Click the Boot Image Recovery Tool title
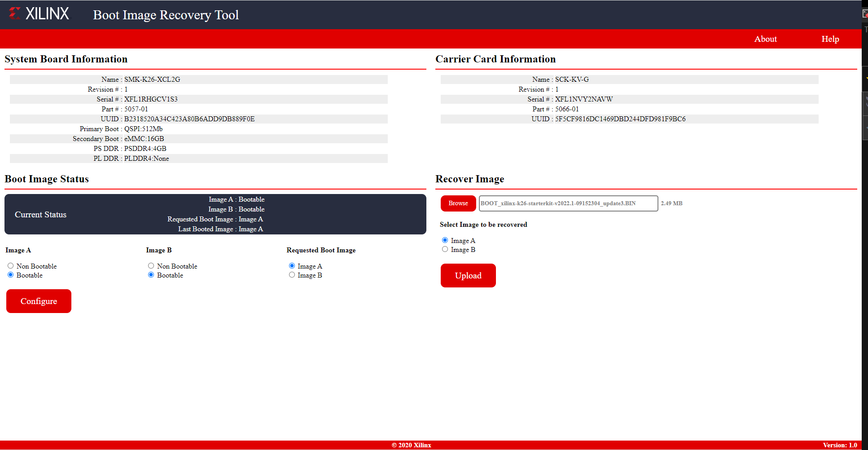868x450 pixels. tap(166, 15)
